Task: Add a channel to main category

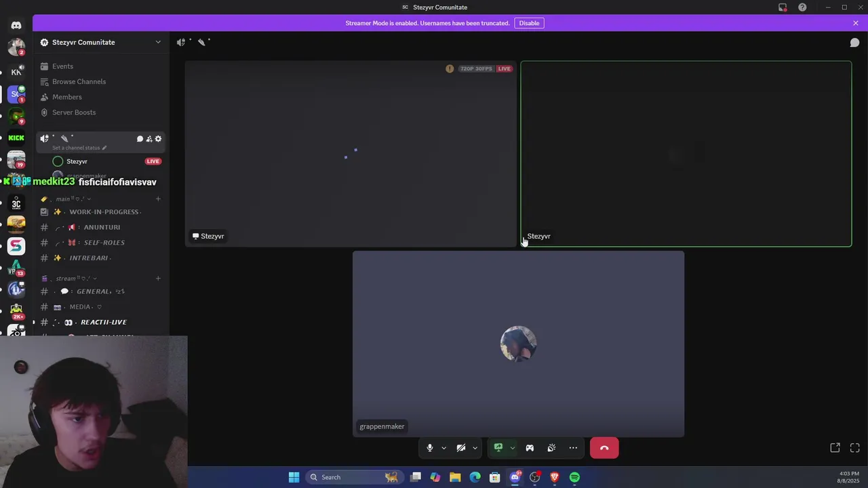Action: [158, 199]
